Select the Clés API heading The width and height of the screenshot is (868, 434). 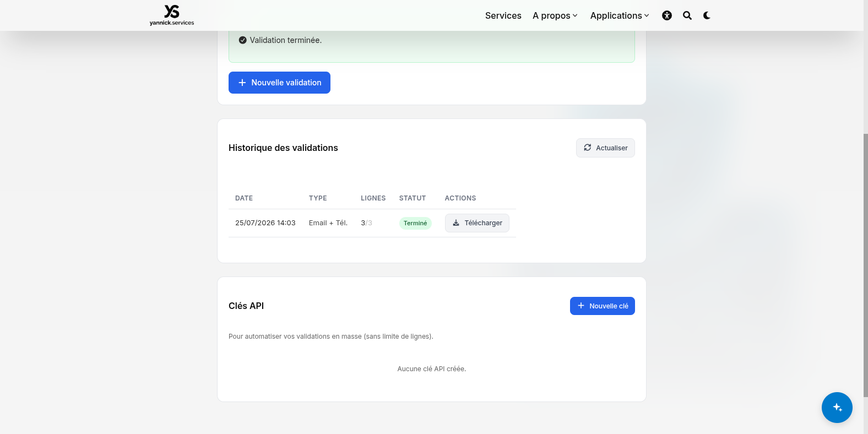[x=246, y=306]
